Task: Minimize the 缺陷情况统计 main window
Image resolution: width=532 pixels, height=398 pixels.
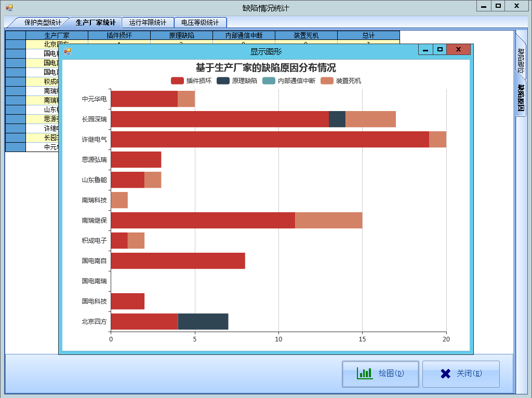Action: (x=484, y=6)
